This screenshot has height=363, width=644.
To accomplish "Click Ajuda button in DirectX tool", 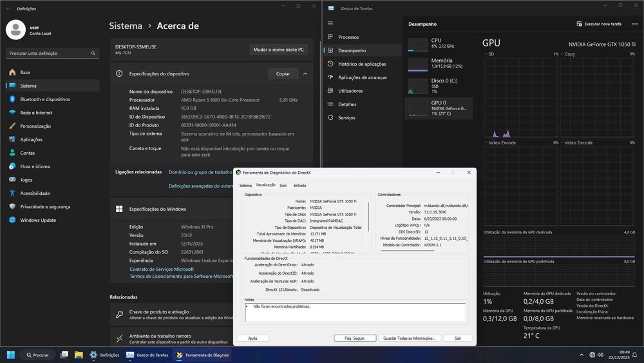I will coord(252,338).
